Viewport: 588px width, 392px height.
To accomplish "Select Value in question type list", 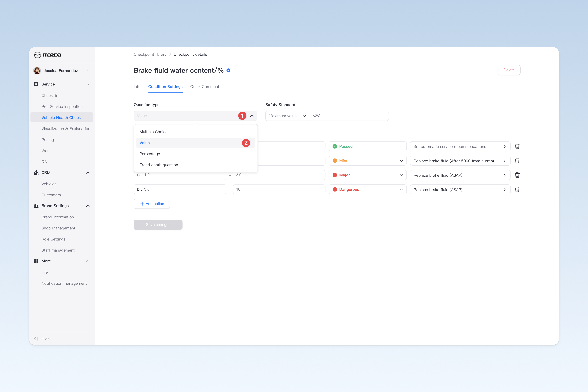I will pos(196,143).
